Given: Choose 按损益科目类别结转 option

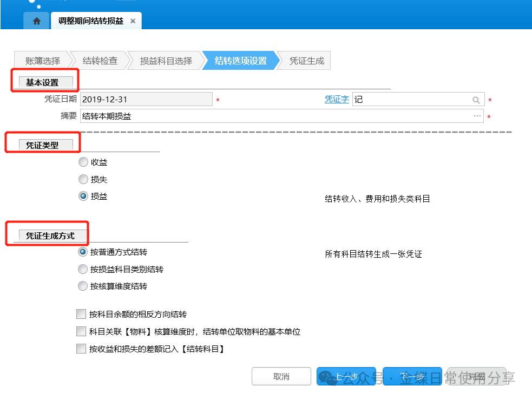Looking at the screenshot, I should (83, 269).
